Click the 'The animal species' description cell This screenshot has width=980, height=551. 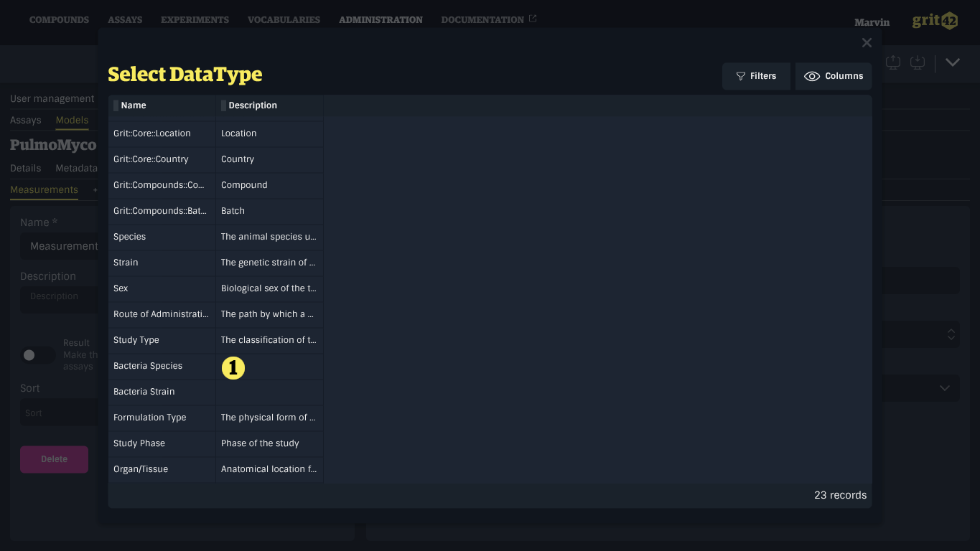tap(269, 237)
